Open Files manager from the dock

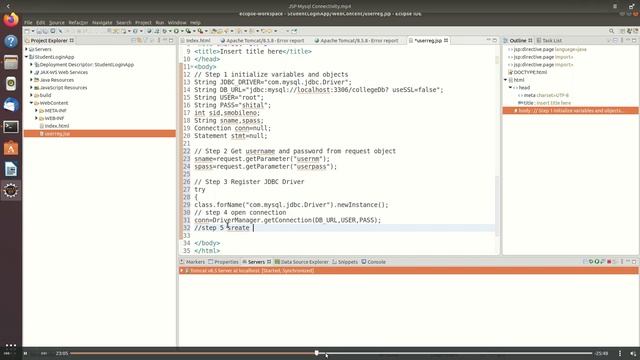(11, 62)
